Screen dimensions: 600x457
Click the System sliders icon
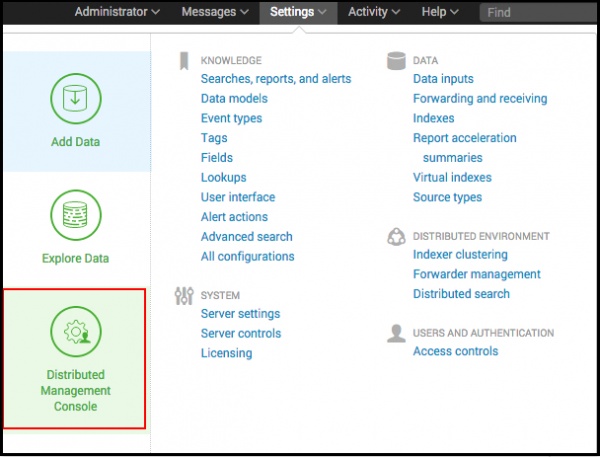(184, 296)
